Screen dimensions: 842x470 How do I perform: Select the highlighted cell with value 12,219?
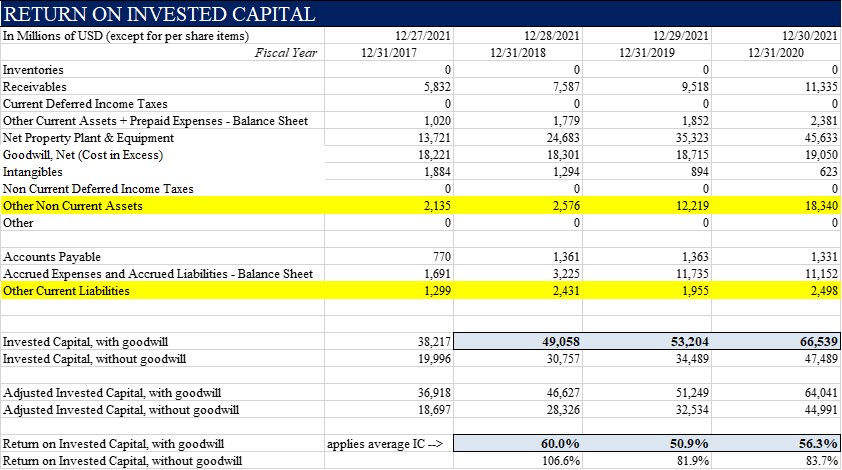[689, 206]
